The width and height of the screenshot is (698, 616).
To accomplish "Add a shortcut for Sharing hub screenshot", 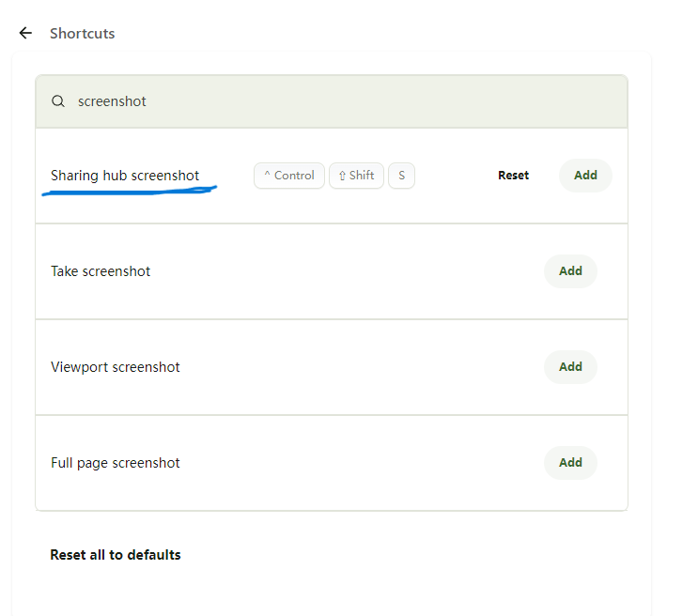I will coord(585,176).
